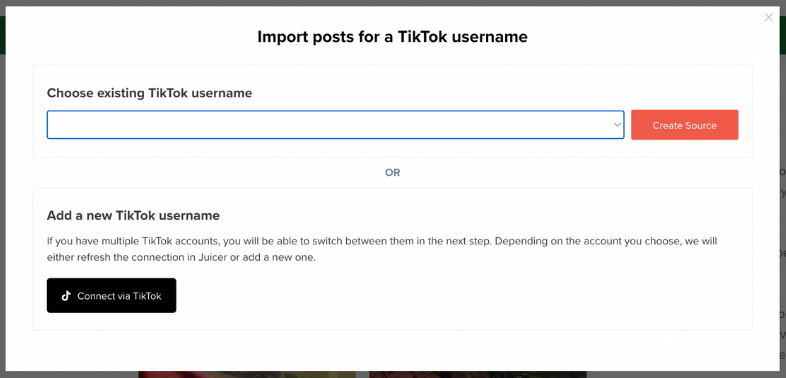The height and width of the screenshot is (378, 786).
Task: Click the TikTok logo icon in the connect button
Action: click(66, 296)
